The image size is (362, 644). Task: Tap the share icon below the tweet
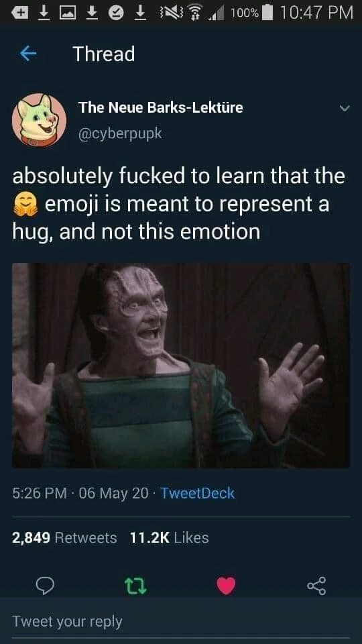coord(316,585)
